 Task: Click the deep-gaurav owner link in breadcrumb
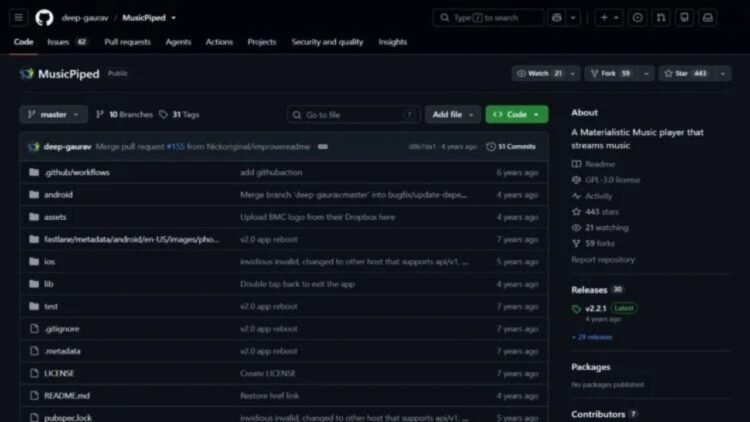(x=85, y=18)
